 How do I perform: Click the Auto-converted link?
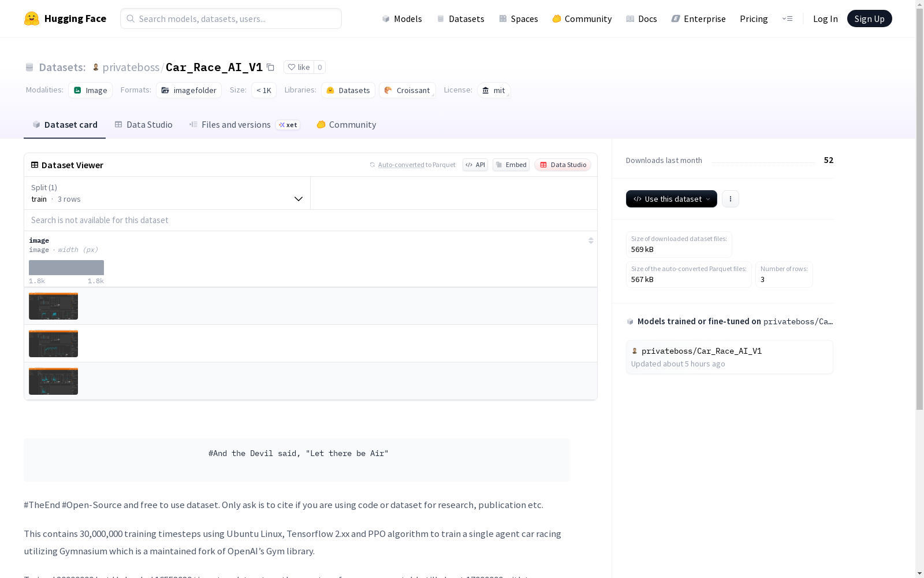(401, 165)
